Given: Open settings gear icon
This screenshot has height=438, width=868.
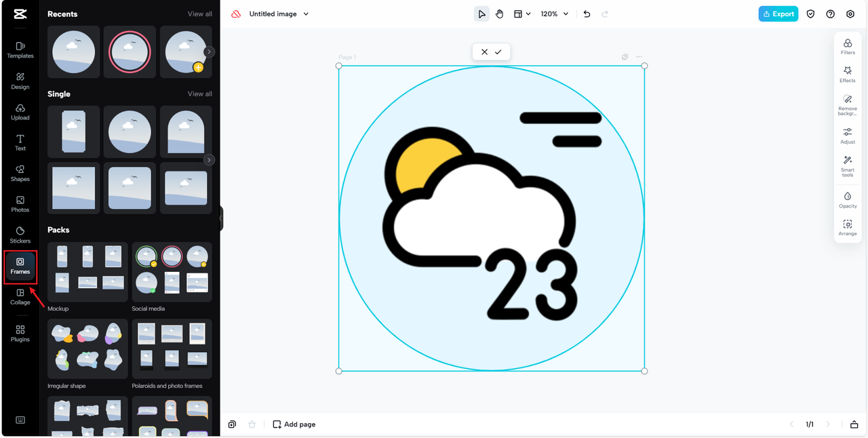Looking at the screenshot, I should (x=850, y=14).
